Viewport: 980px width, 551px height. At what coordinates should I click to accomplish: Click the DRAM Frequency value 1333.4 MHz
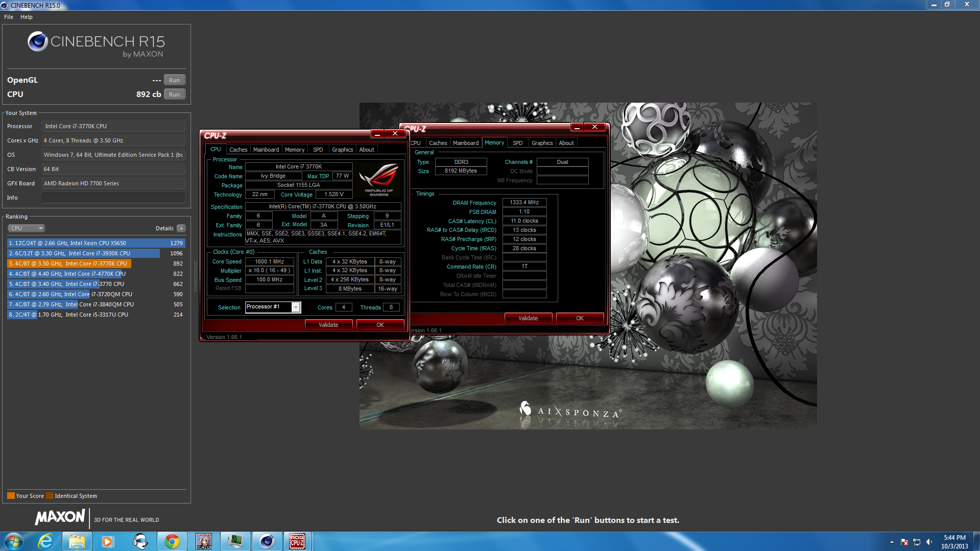[524, 203]
